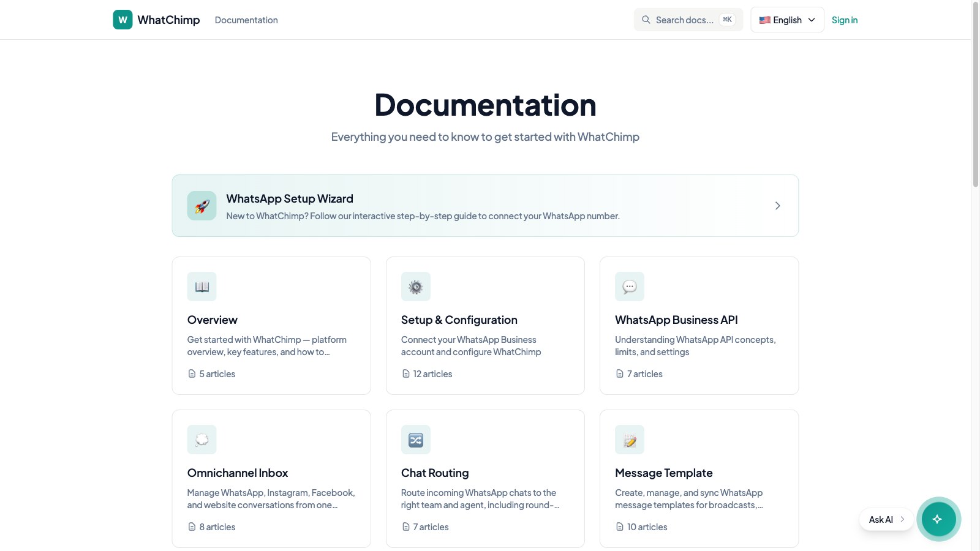The width and height of the screenshot is (980, 551).
Task: Click the document icon beside 12 articles
Action: click(405, 373)
